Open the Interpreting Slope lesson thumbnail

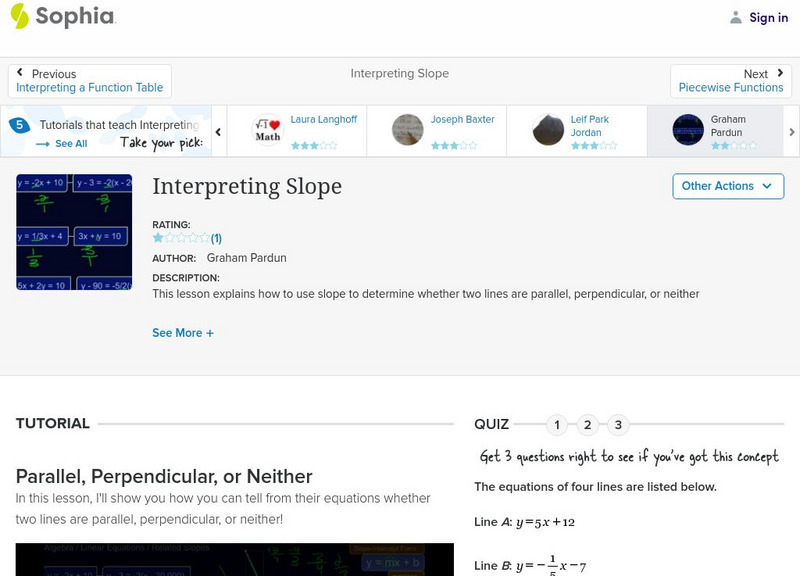(x=74, y=232)
